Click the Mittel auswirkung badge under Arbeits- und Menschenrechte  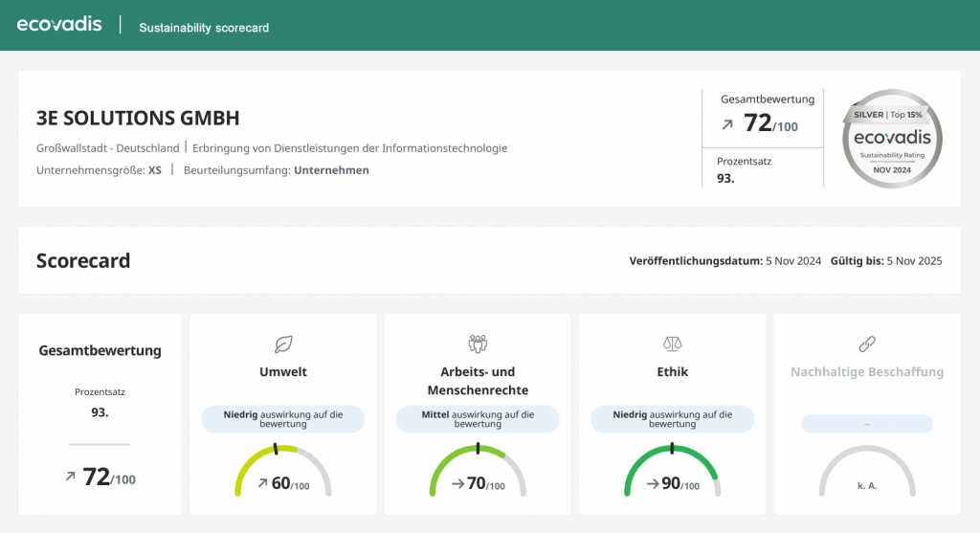pyautogui.click(x=478, y=419)
